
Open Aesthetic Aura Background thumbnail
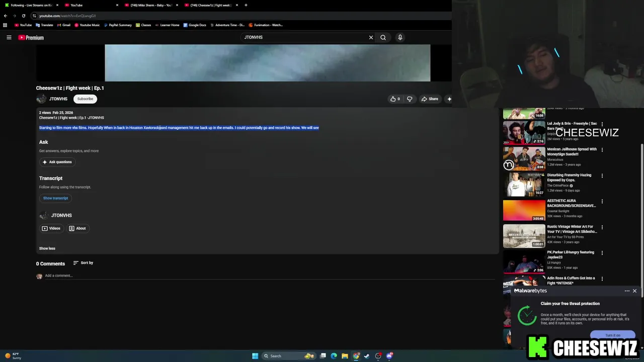pyautogui.click(x=524, y=210)
